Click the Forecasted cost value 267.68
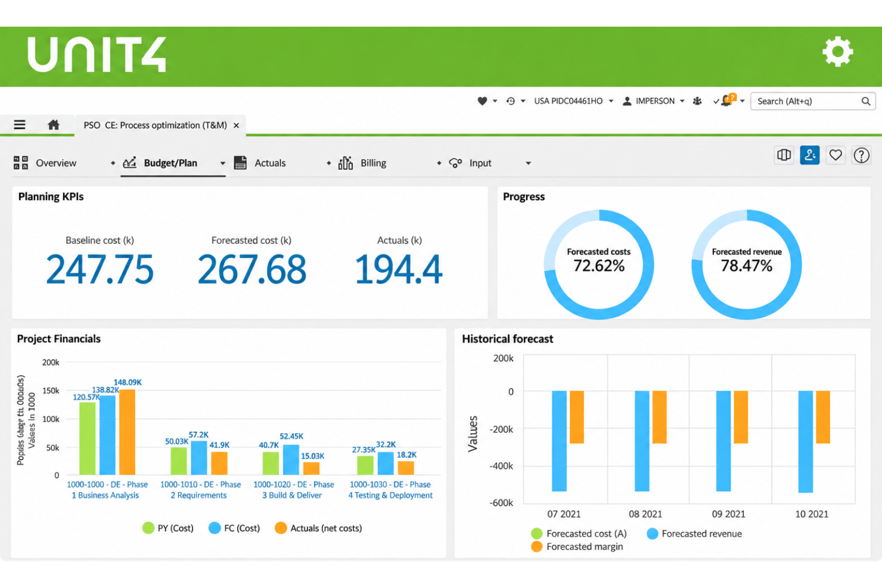This screenshot has height=588, width=882. [251, 270]
